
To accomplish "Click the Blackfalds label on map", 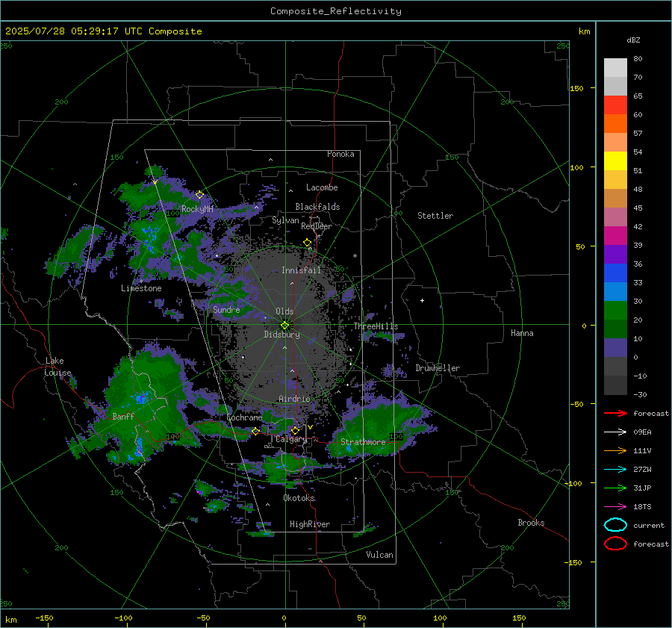I will pos(317,207).
